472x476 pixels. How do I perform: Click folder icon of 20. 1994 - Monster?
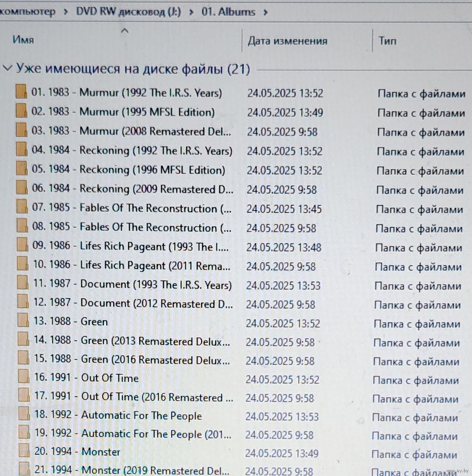tap(24, 451)
